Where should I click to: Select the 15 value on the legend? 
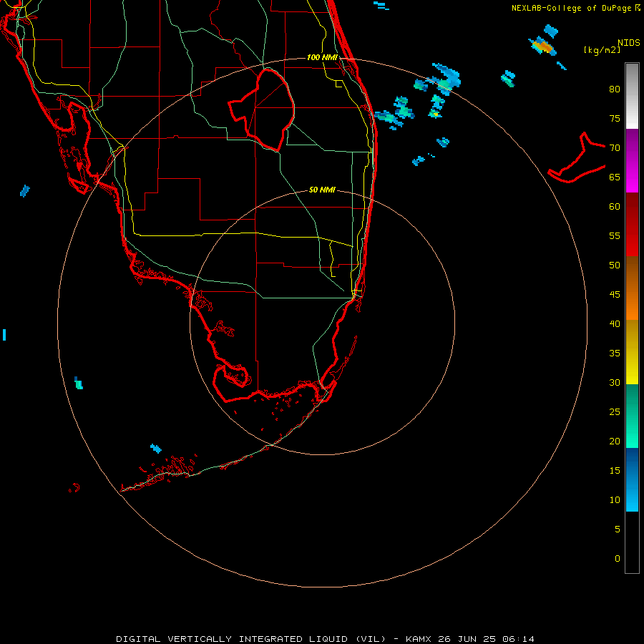pyautogui.click(x=615, y=471)
